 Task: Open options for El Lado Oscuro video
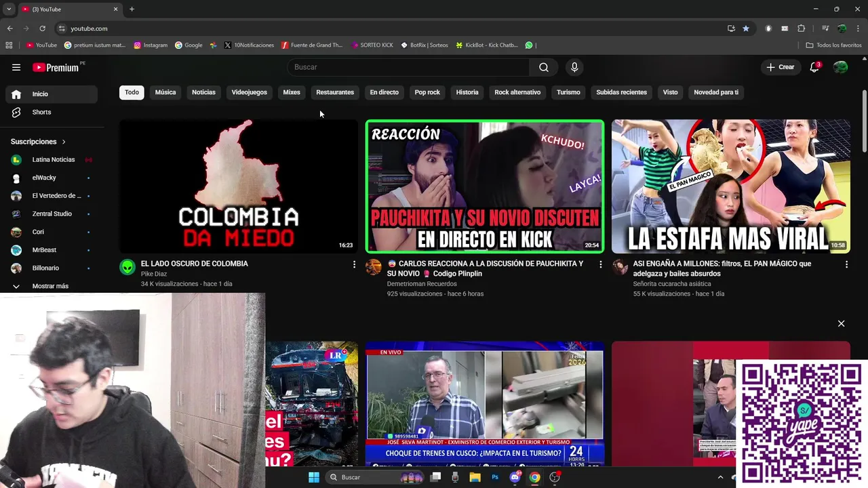coord(354,264)
